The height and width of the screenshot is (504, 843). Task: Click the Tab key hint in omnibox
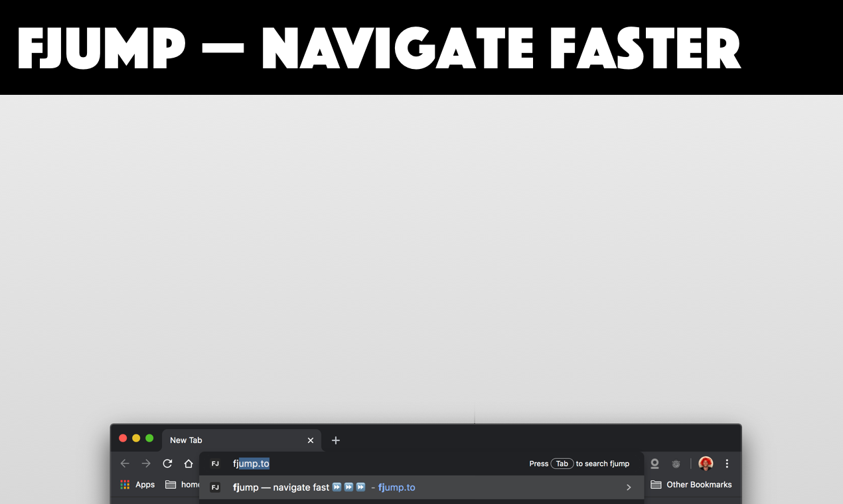point(562,464)
